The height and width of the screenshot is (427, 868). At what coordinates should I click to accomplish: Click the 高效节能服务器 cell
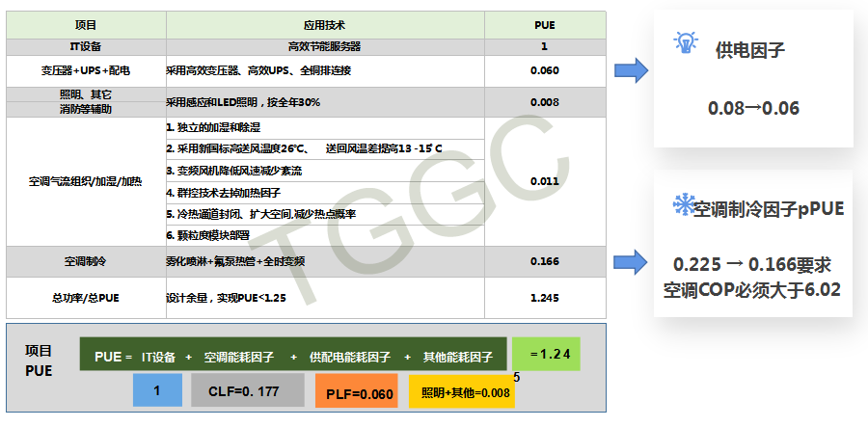coord(325,47)
